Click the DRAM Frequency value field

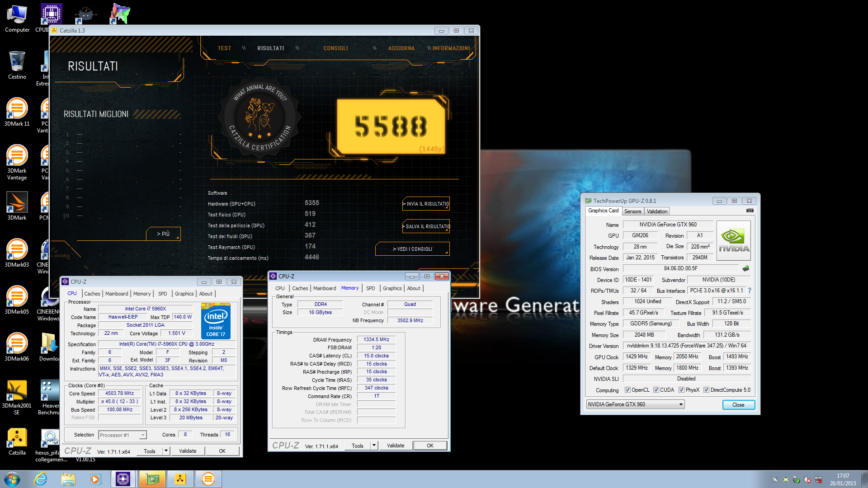coord(376,340)
